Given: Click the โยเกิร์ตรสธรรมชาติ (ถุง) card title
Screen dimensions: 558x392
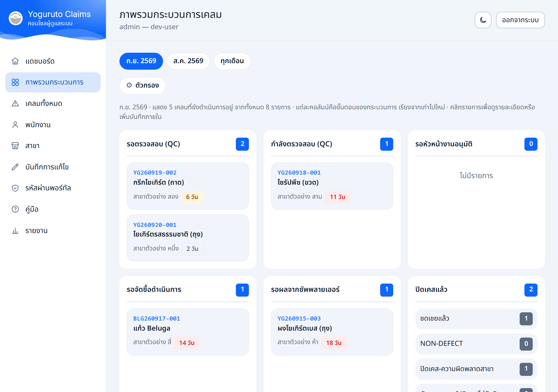Looking at the screenshot, I should click(x=168, y=234).
